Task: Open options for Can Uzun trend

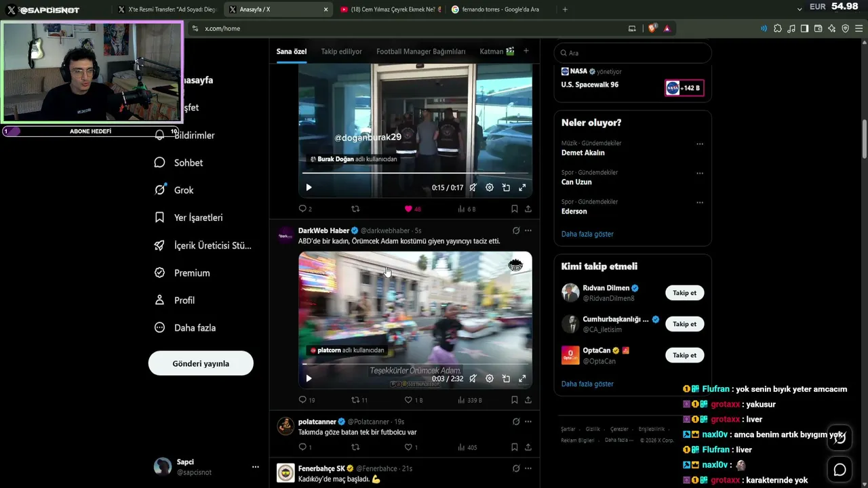Action: point(700,173)
